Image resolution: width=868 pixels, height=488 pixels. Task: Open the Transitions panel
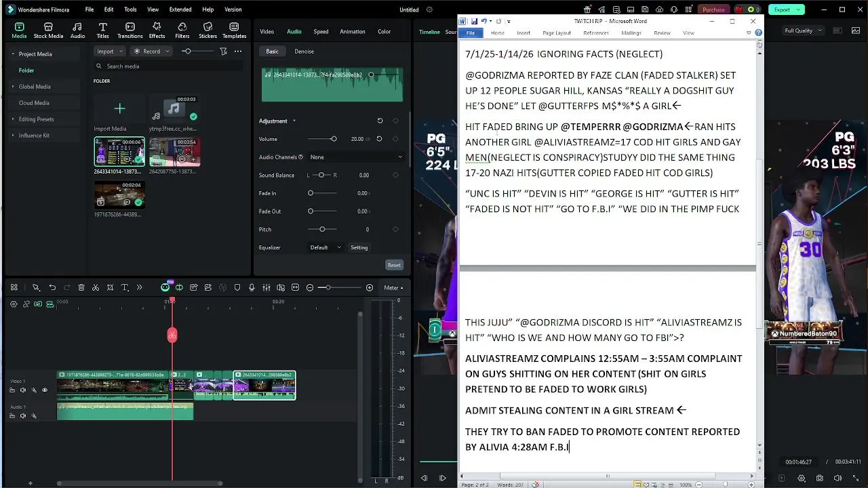point(130,30)
